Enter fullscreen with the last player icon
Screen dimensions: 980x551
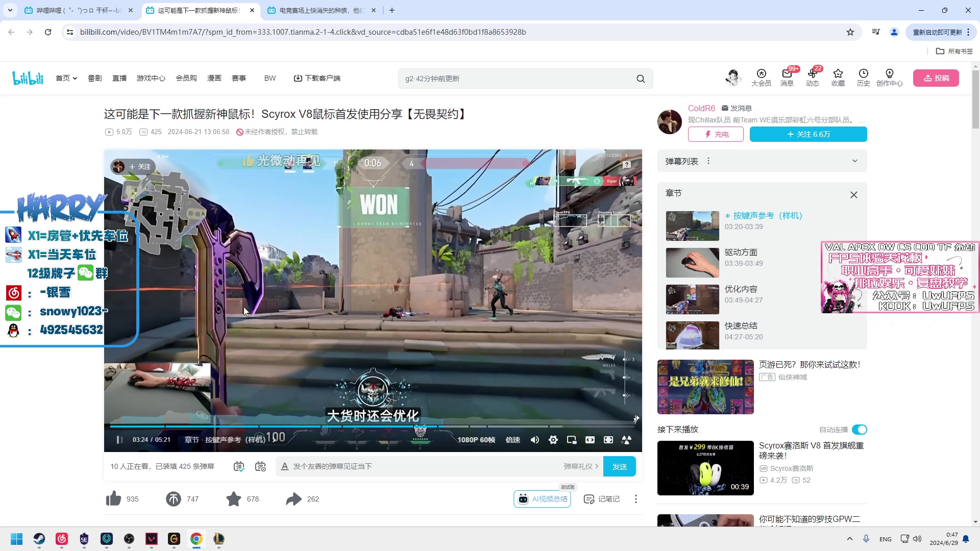627,440
